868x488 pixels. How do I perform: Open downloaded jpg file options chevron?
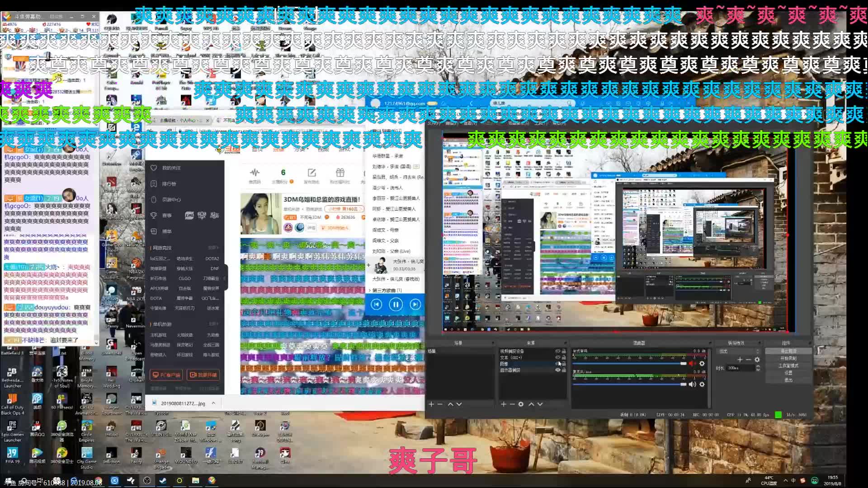click(213, 403)
